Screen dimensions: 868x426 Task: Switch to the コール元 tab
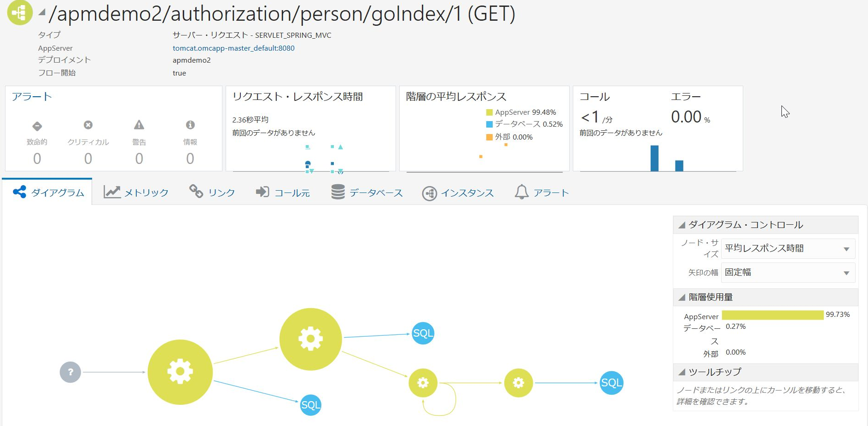pos(283,193)
